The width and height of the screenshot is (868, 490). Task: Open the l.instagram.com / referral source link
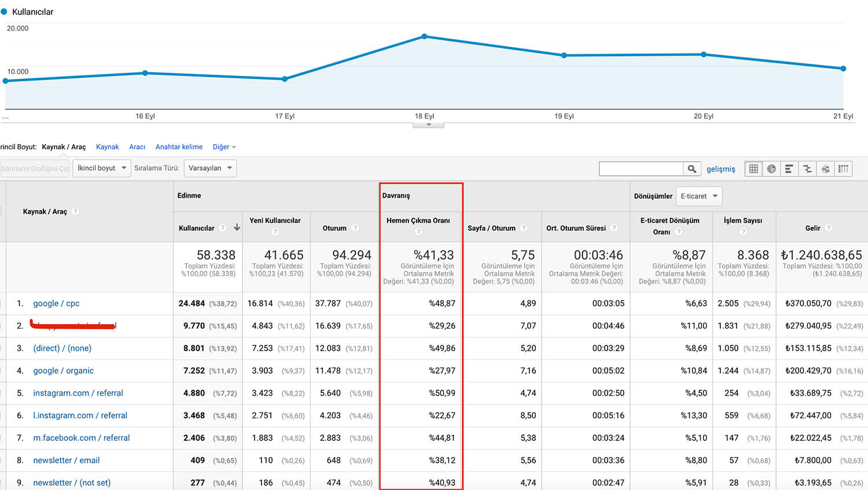pyautogui.click(x=80, y=415)
